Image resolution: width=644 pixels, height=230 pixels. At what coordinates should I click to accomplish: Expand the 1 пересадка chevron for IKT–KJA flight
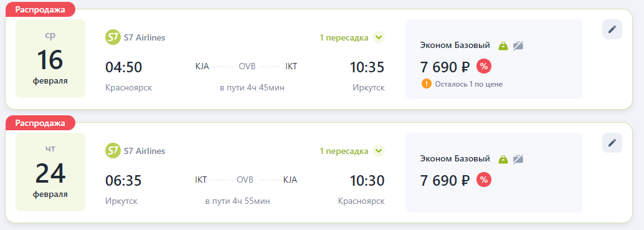click(x=379, y=151)
